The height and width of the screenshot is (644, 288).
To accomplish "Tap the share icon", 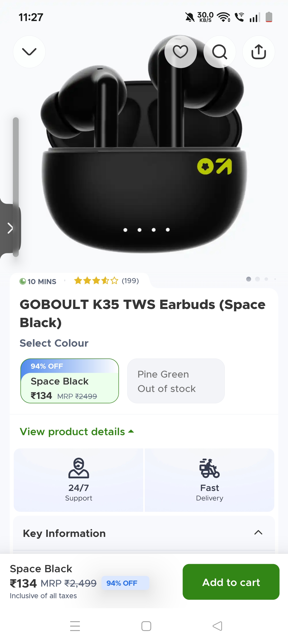I will click(x=259, y=52).
